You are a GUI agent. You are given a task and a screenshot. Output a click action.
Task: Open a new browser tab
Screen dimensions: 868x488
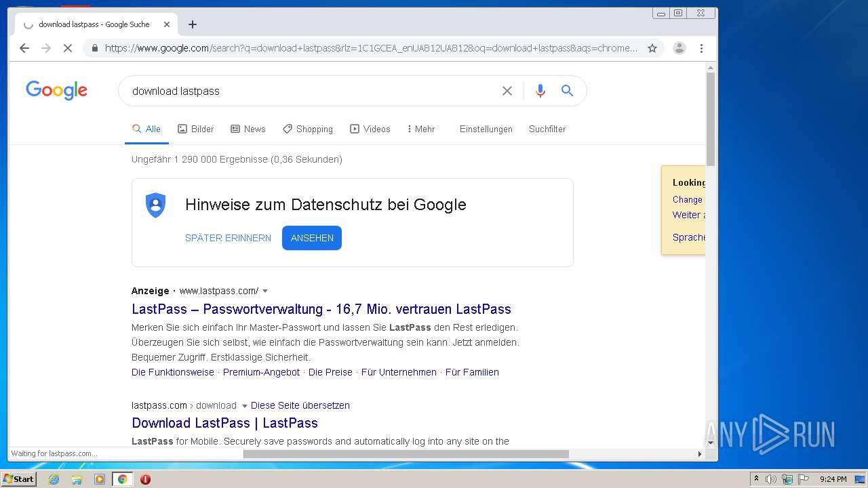pos(193,24)
